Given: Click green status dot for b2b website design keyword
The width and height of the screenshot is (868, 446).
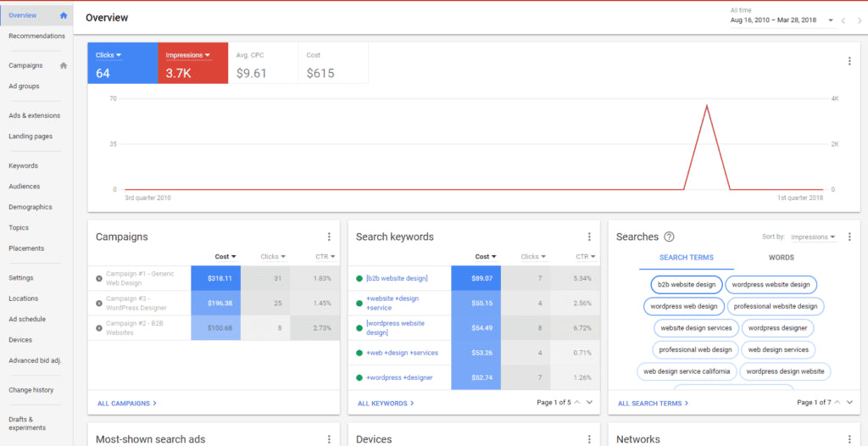Looking at the screenshot, I should click(x=359, y=278).
